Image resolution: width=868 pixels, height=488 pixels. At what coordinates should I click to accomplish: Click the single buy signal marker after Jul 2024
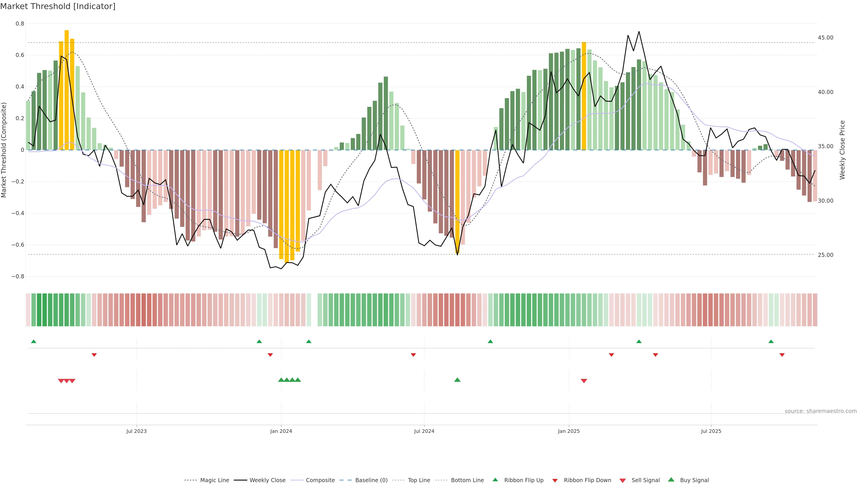pos(457,380)
